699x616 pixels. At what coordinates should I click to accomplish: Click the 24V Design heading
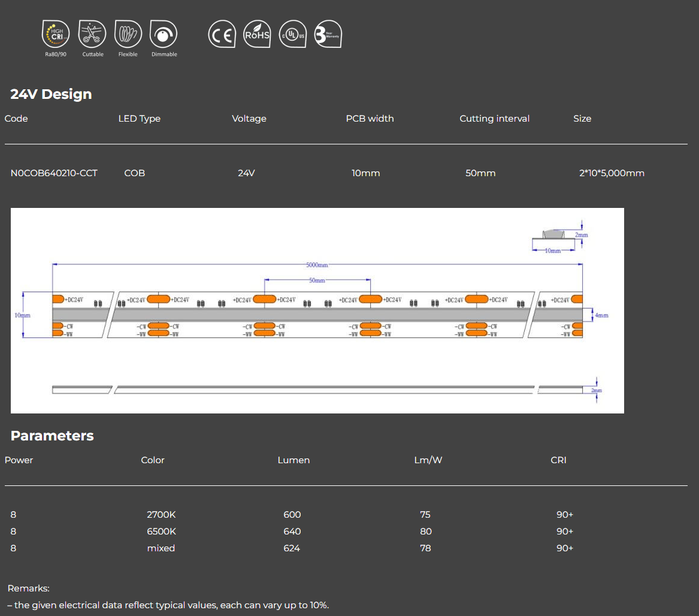coord(51,94)
